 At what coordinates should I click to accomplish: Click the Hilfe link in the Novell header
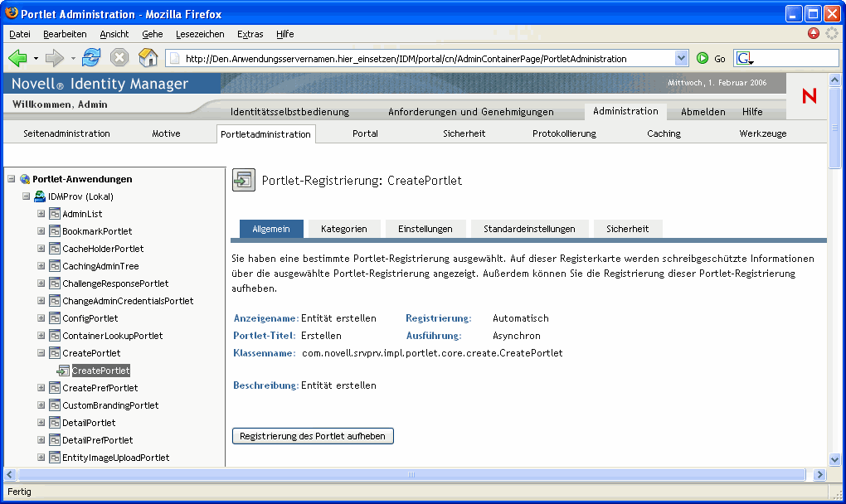[x=752, y=112]
